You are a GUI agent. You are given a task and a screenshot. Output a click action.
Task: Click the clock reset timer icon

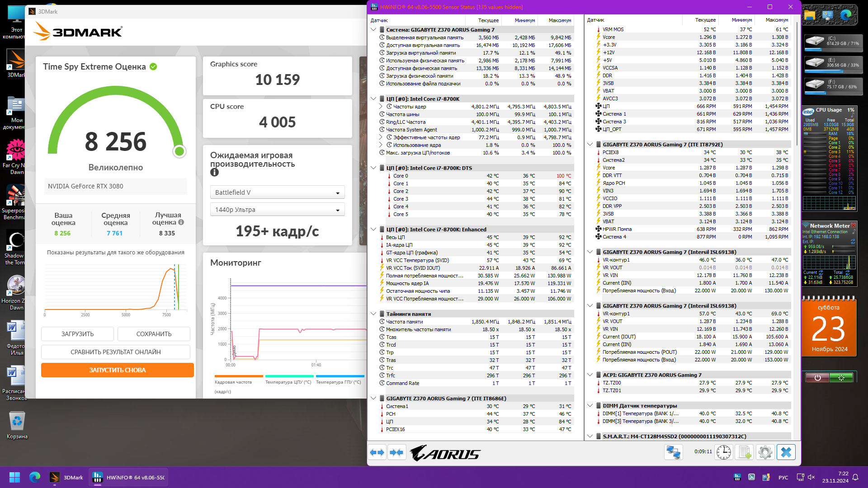[x=724, y=452]
